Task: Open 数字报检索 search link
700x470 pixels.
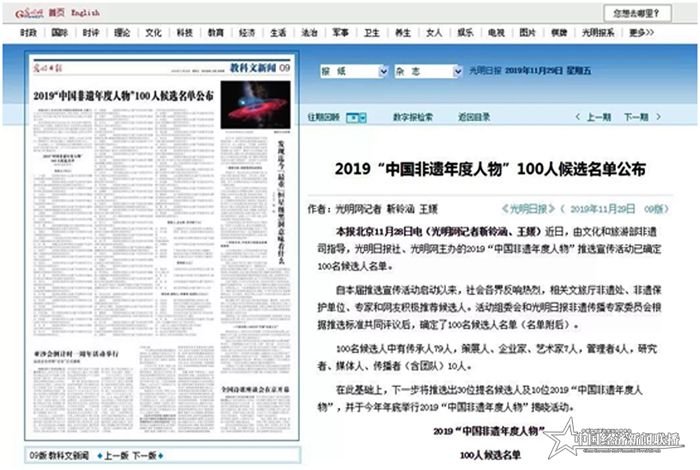Action: tap(412, 117)
